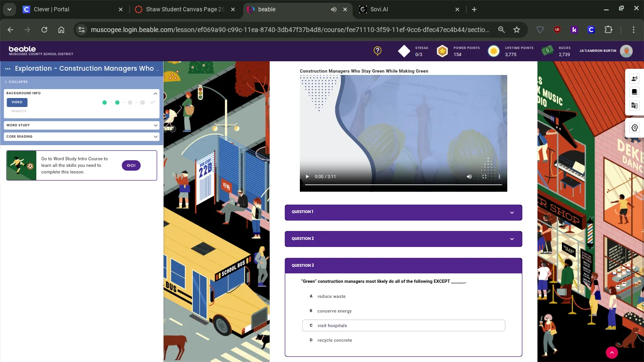
Task: Click the Power Points badge icon
Action: [442, 51]
